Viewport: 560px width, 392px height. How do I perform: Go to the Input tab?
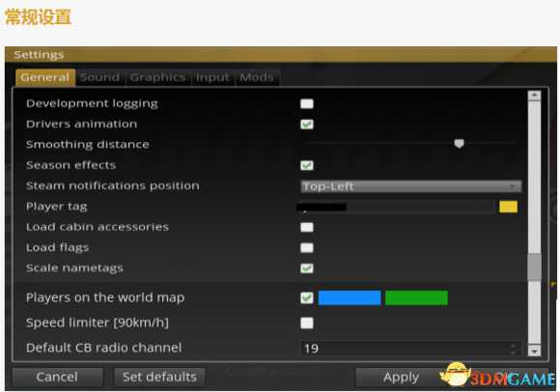[x=212, y=77]
